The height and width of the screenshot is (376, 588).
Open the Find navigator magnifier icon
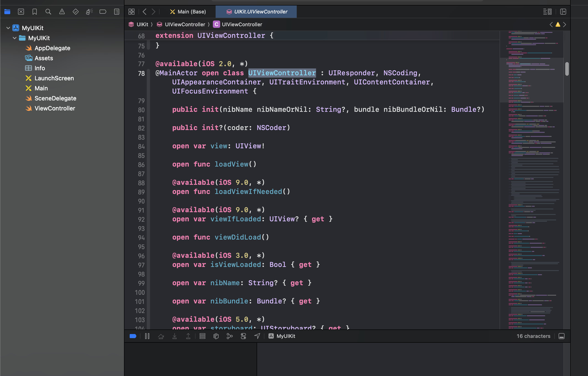click(48, 11)
